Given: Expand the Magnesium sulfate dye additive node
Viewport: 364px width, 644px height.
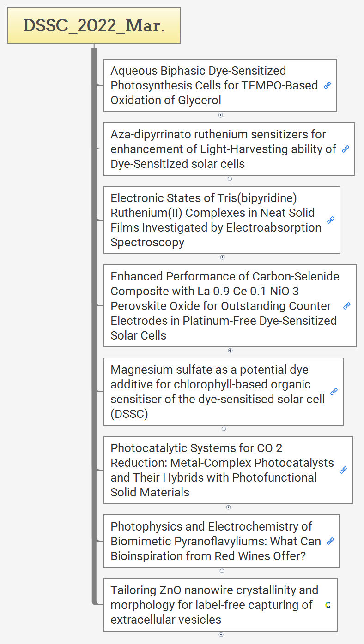Looking at the screenshot, I should point(224,429).
